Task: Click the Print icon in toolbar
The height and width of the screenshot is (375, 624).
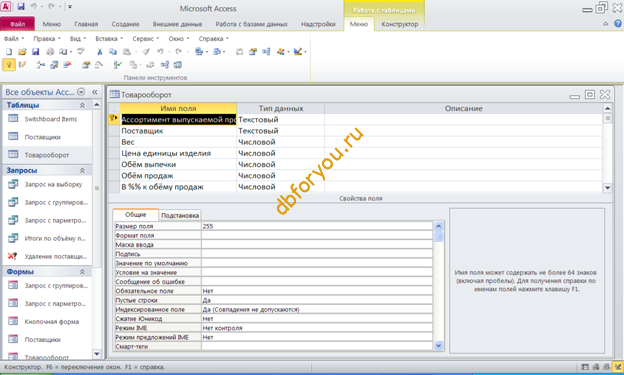Action: point(50,52)
